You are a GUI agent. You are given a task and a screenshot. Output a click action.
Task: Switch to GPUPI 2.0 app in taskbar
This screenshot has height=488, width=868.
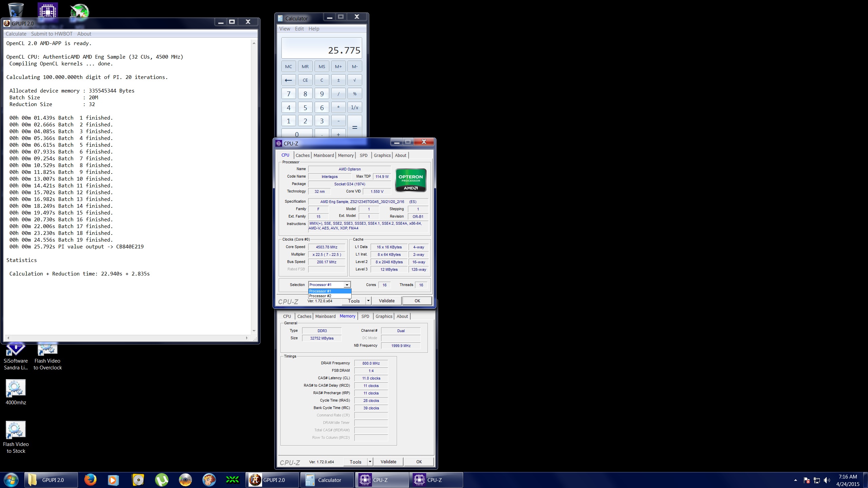(273, 480)
